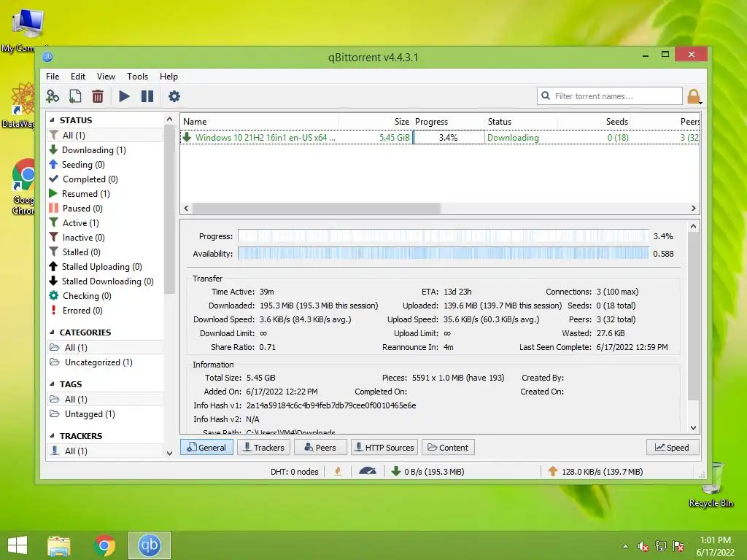This screenshot has height=560, width=747.
Task: Click the red Delete torrent trash icon
Action: point(98,96)
